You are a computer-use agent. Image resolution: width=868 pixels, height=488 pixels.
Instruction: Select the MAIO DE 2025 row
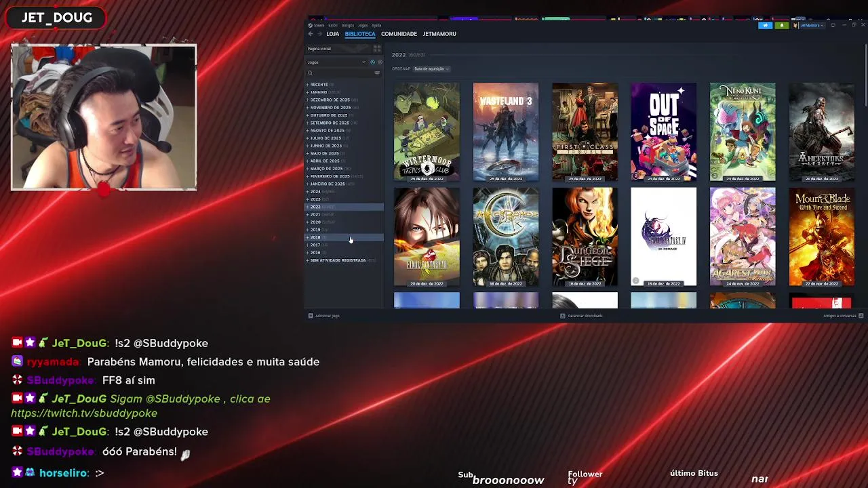tap(344, 153)
